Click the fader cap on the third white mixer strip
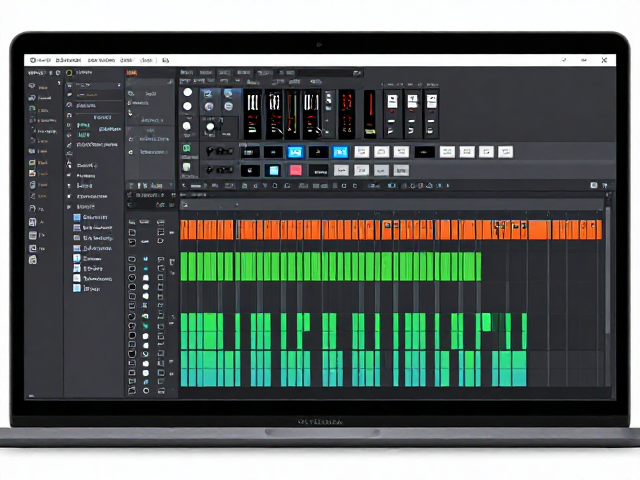 pos(431,101)
